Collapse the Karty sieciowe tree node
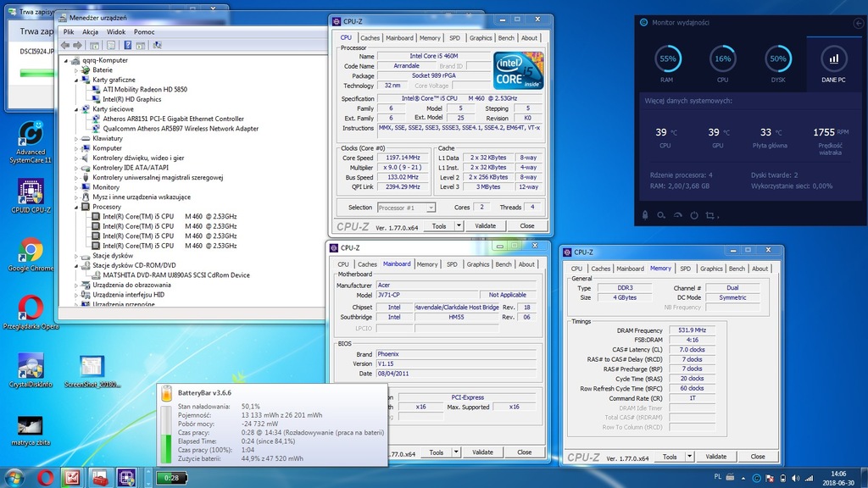Image resolution: width=868 pixels, height=488 pixels. (x=76, y=109)
